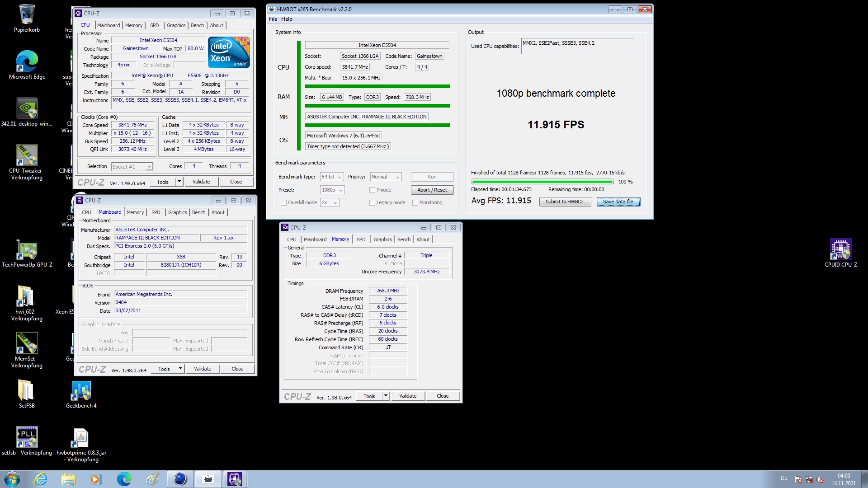Open the Socket #1 selection dropdown
Image resolution: width=868 pixels, height=488 pixels.
pyautogui.click(x=132, y=167)
